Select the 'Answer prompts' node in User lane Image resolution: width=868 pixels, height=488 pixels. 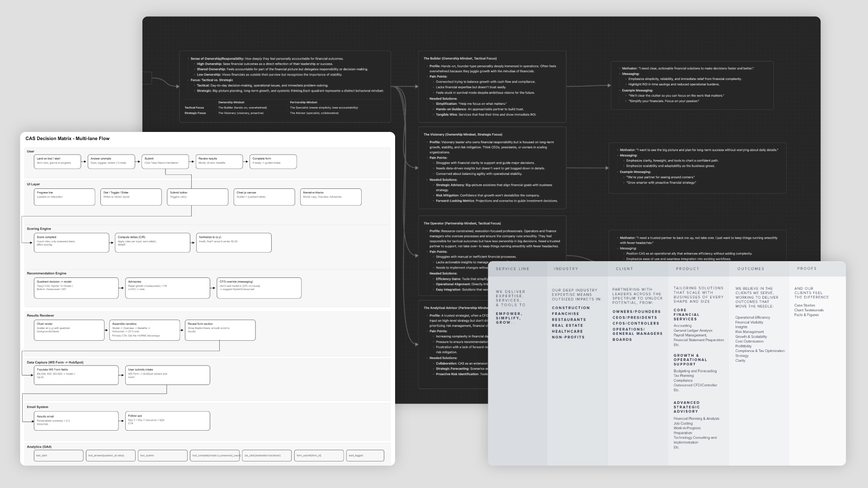pos(111,161)
